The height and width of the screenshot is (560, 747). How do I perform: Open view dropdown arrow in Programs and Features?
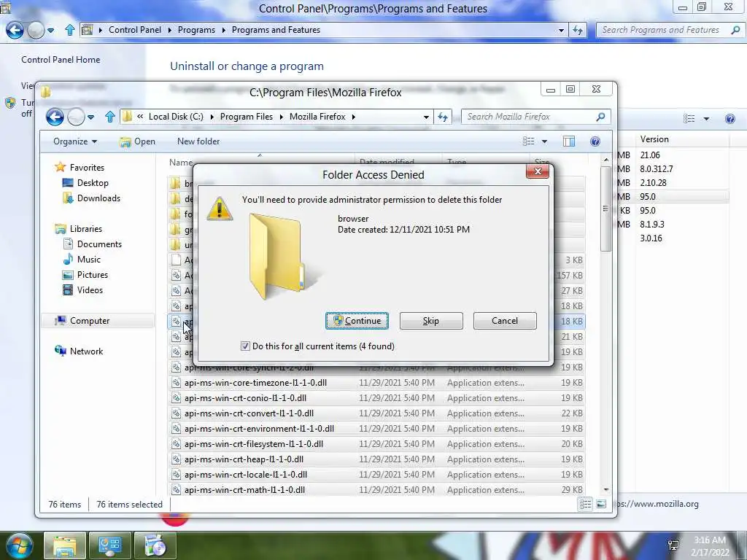[x=706, y=119]
